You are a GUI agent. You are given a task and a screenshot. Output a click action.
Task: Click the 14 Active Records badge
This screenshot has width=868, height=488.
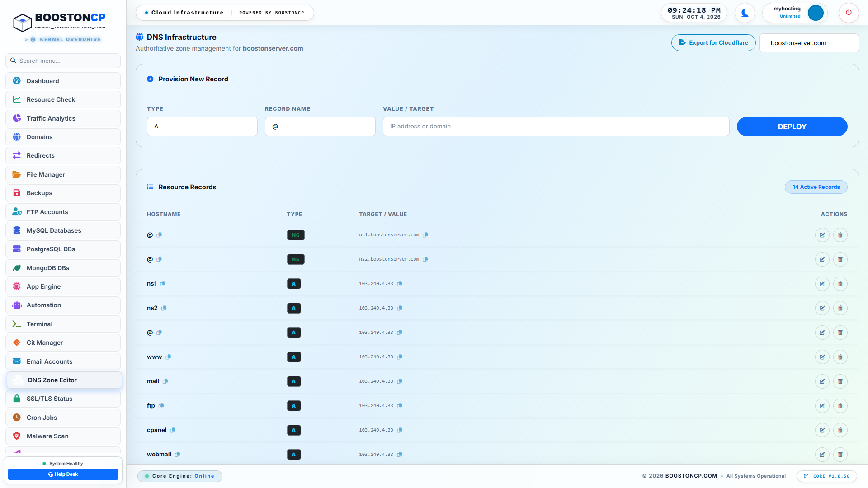pos(816,187)
